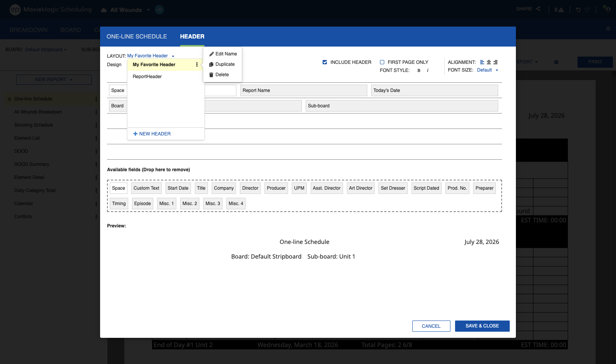The image size is (616, 364).
Task: Toggle italic font style
Action: pos(428,70)
